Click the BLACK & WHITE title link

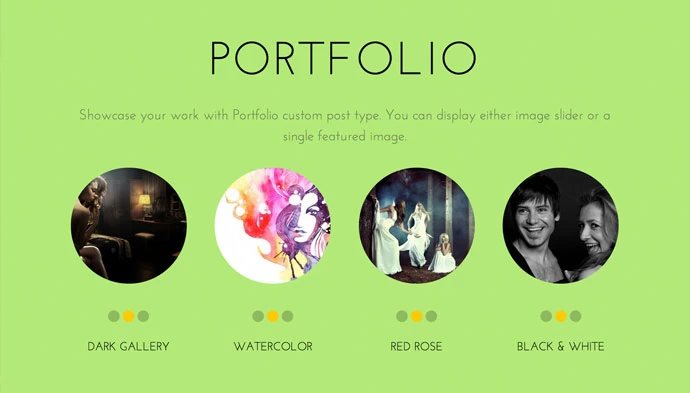pos(561,346)
